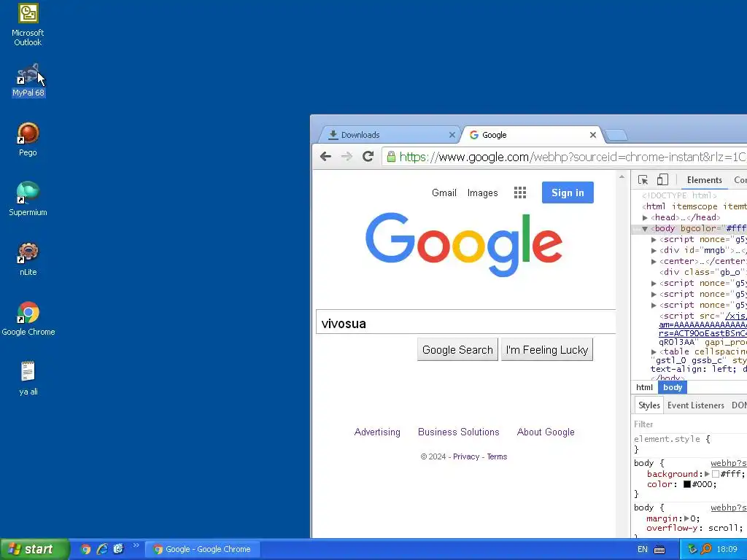Toggle DevTools device toolbar icon

(x=662, y=179)
